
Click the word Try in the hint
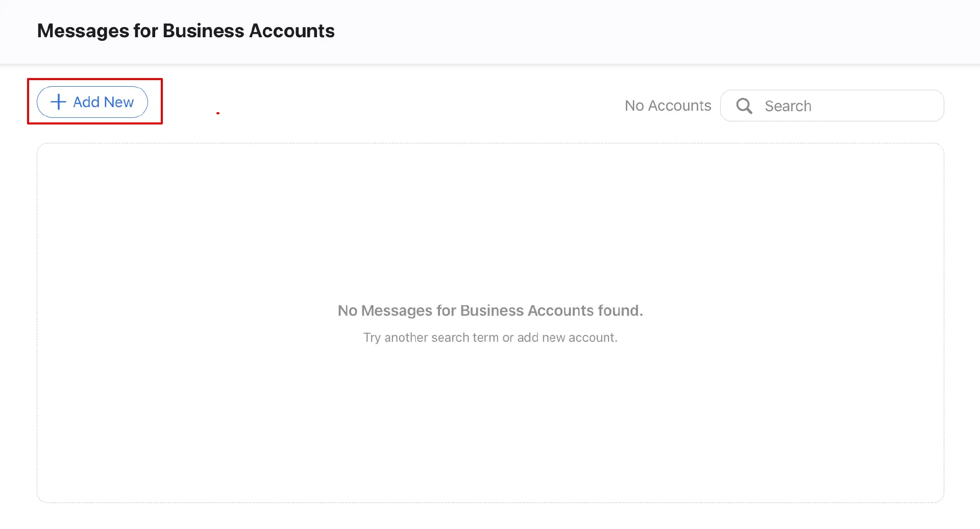click(x=372, y=338)
